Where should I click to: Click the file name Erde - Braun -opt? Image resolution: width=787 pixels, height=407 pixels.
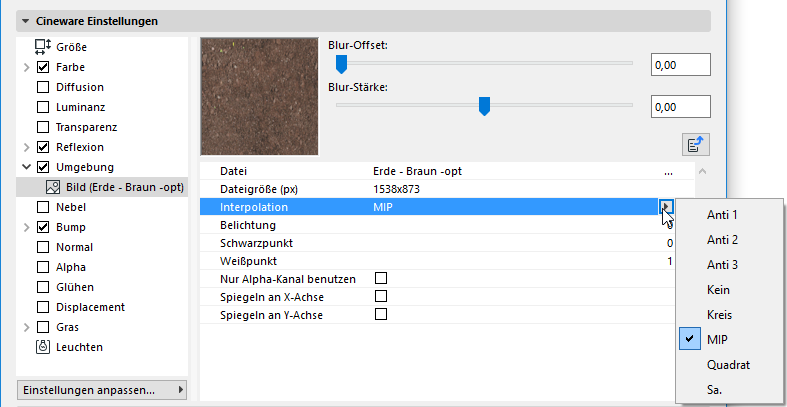418,172
